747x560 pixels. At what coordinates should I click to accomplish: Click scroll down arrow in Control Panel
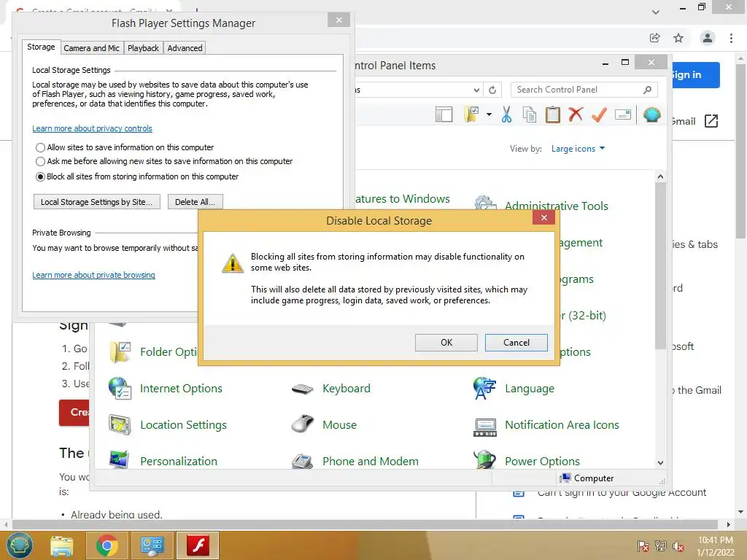[x=660, y=462]
